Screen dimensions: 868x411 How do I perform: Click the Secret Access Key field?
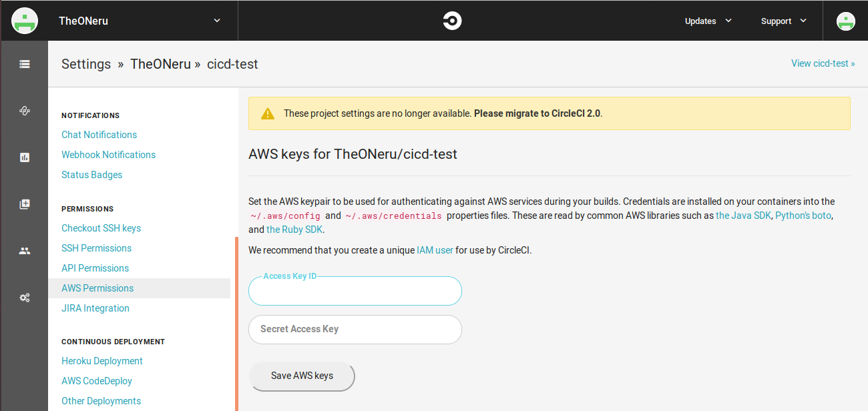[x=355, y=329]
